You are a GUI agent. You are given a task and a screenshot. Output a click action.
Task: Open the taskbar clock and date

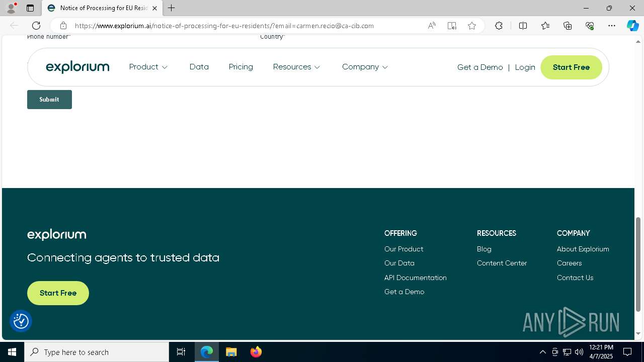[x=601, y=352]
